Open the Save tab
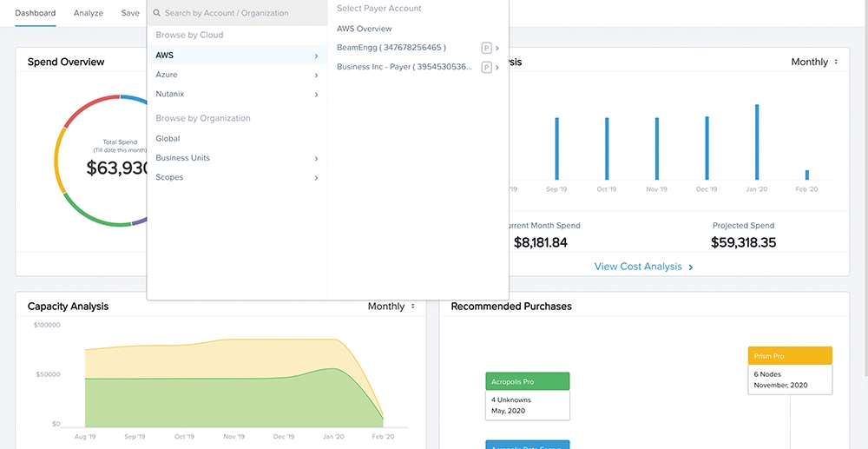The image size is (868, 449). [x=130, y=13]
